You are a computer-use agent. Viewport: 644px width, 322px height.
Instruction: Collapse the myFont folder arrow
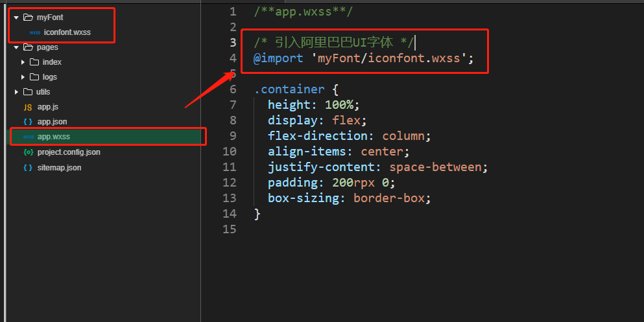[16, 17]
